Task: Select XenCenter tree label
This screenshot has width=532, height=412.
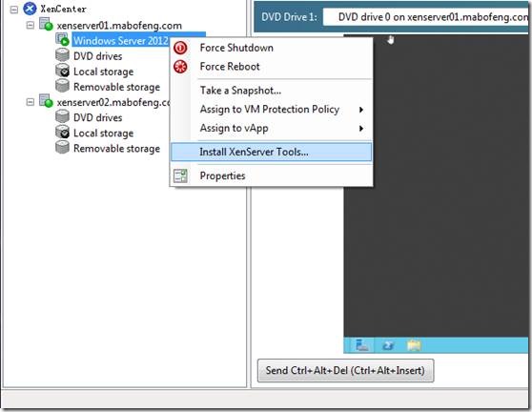Action: (63, 9)
